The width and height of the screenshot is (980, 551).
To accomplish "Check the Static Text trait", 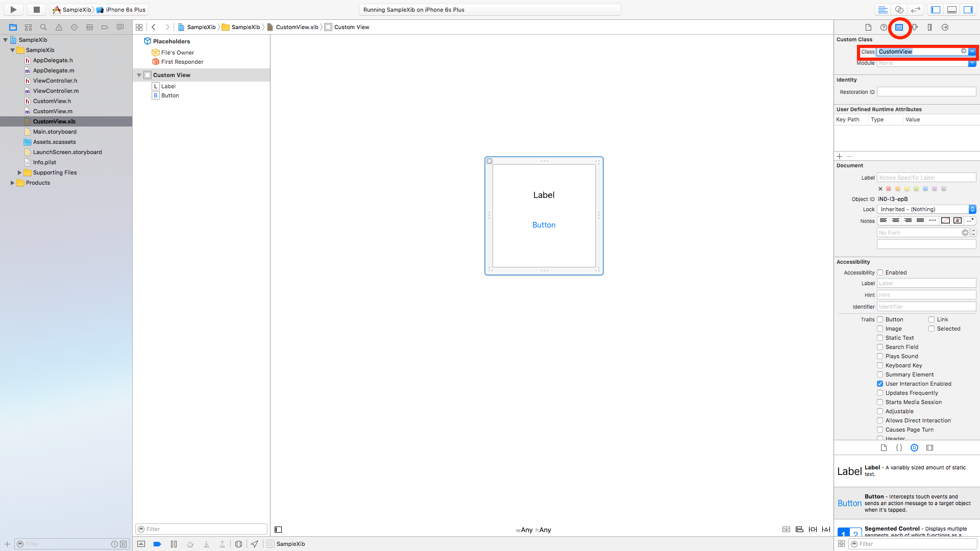I will (x=880, y=338).
